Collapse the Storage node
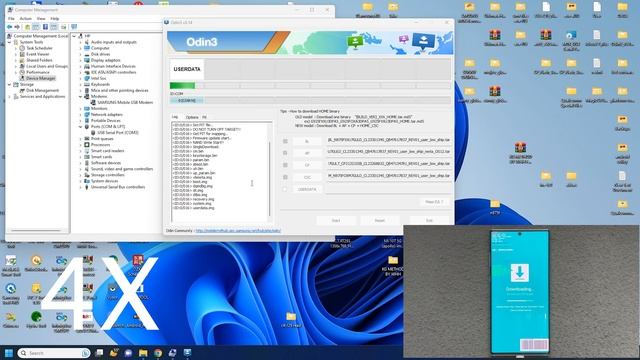This screenshot has width=640, height=360. click(9, 84)
